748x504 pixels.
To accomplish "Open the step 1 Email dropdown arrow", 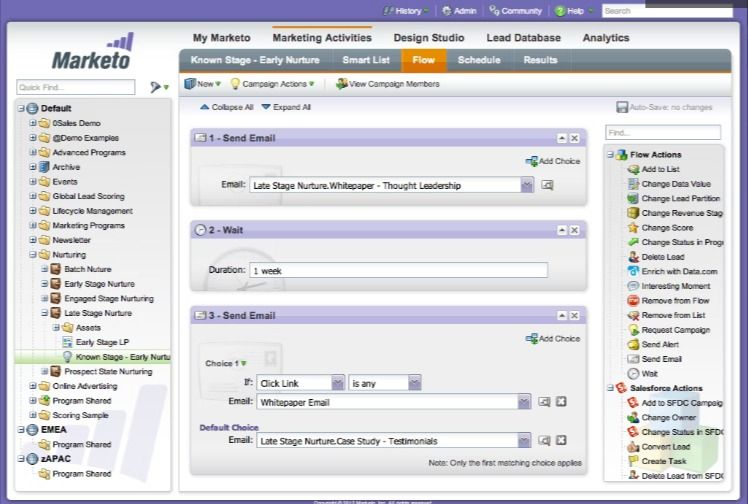I will [527, 185].
